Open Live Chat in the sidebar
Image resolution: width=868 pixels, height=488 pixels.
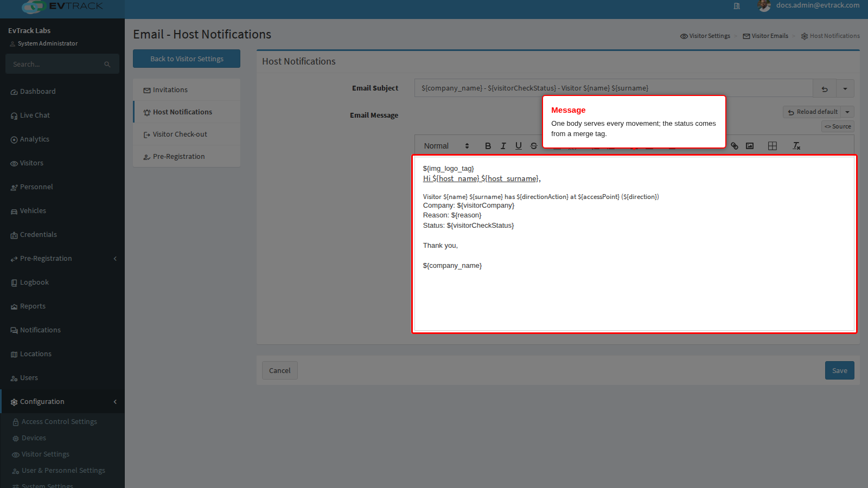coord(62,115)
